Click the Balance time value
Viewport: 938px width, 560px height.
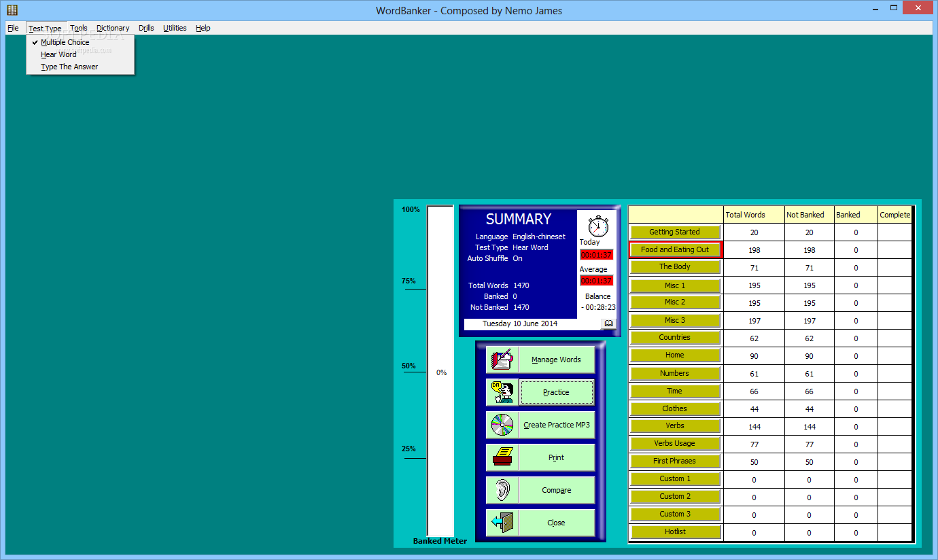pyautogui.click(x=598, y=307)
